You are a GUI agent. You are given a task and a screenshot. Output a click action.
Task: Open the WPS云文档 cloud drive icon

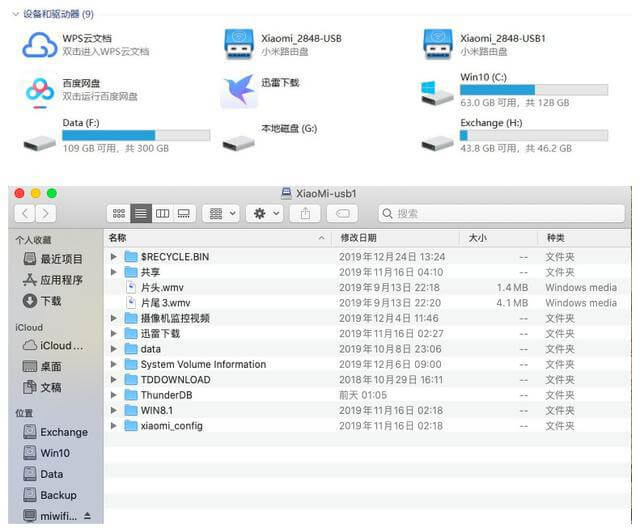tap(40, 45)
